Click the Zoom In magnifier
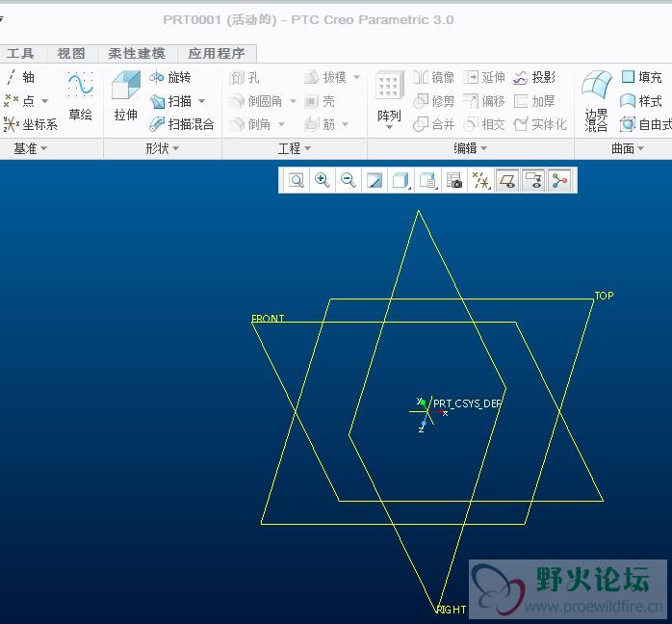This screenshot has width=672, height=624. [323, 180]
